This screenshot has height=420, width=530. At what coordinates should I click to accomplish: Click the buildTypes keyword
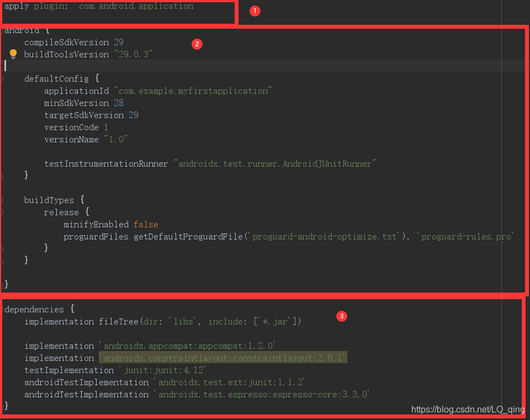[x=49, y=200]
